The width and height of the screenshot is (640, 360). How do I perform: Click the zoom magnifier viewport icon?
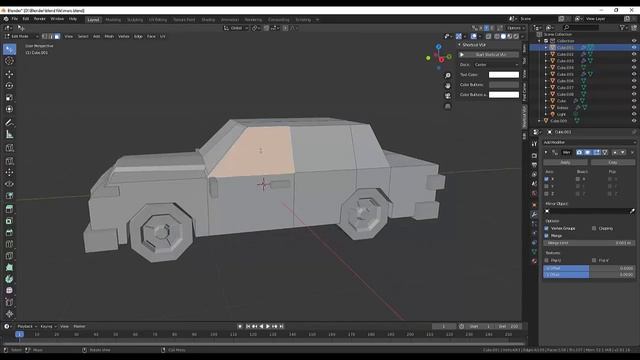448,76
